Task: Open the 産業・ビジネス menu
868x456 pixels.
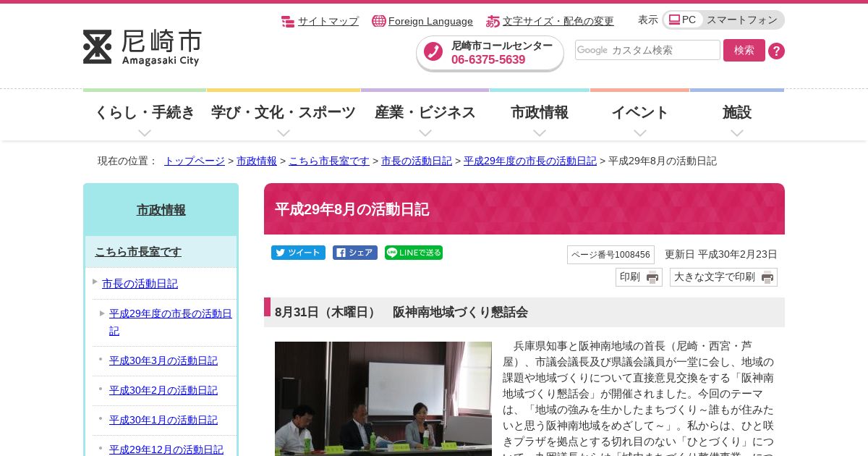Action: (425, 112)
